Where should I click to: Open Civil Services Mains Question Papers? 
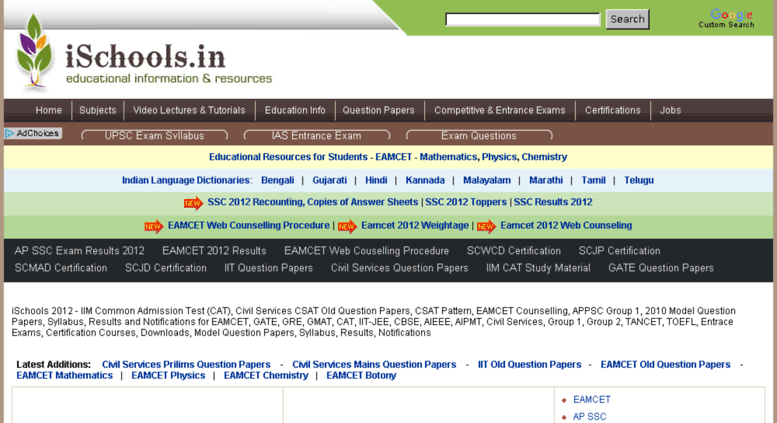click(x=374, y=365)
